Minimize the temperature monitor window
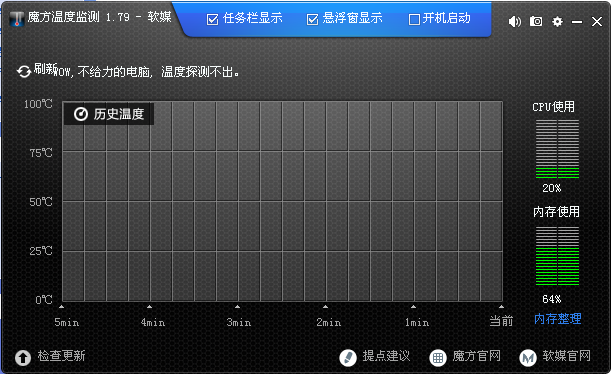 [577, 22]
